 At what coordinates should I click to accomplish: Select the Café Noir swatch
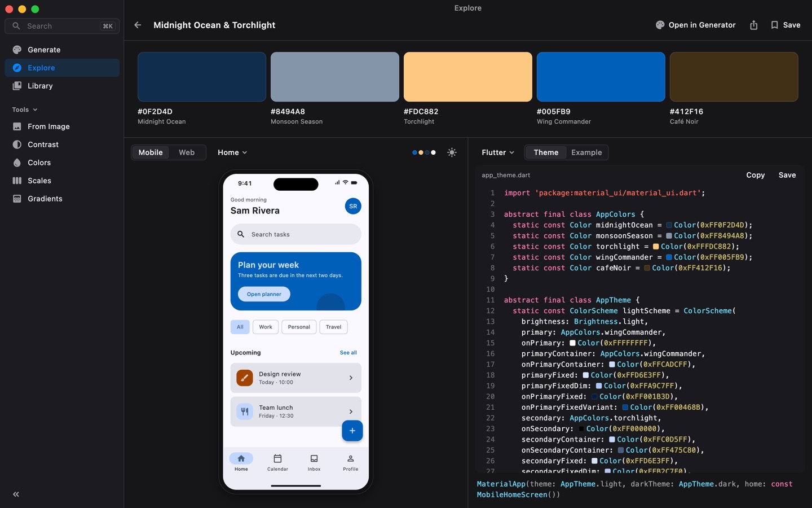coord(734,77)
